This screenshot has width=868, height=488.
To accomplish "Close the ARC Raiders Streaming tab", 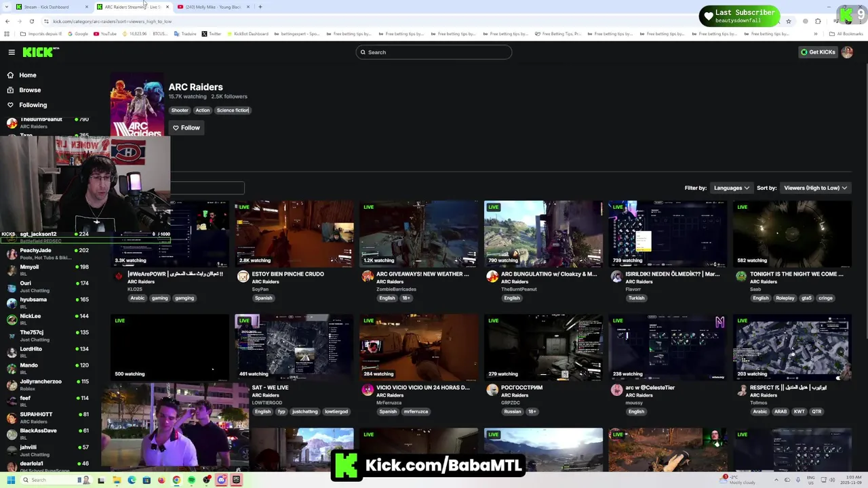I will [x=167, y=7].
